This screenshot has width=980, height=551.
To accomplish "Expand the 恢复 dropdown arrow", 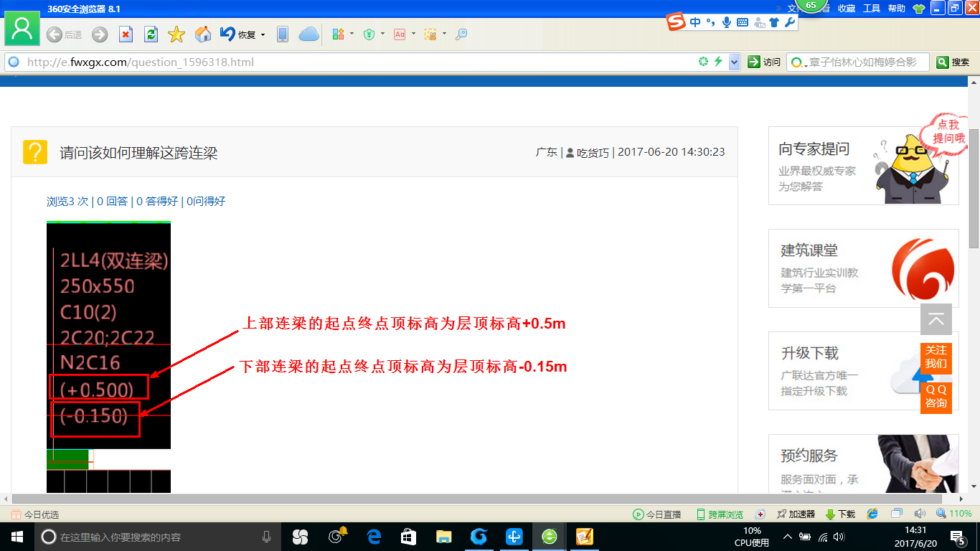I will [263, 34].
